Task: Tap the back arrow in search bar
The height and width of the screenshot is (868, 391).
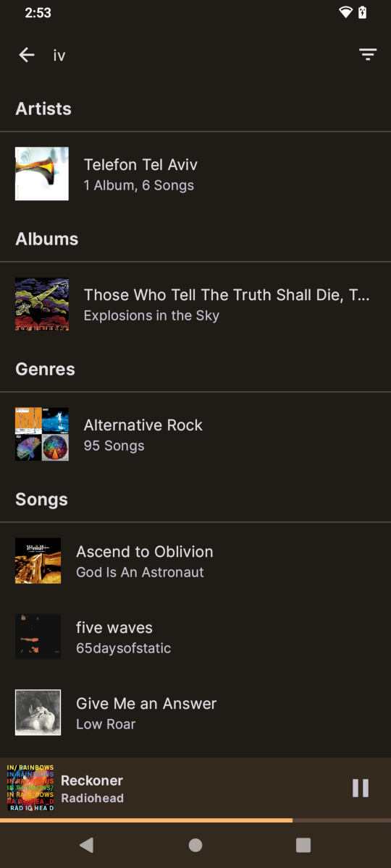Action: (27, 55)
